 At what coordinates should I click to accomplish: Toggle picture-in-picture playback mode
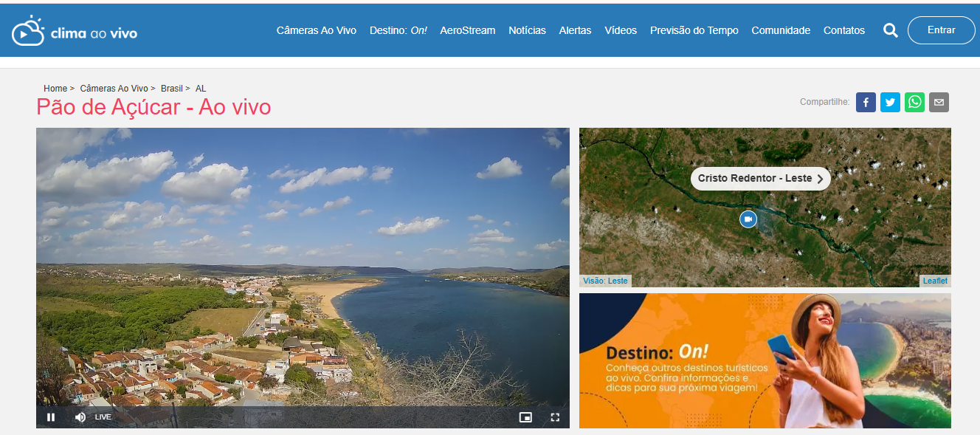coord(525,417)
